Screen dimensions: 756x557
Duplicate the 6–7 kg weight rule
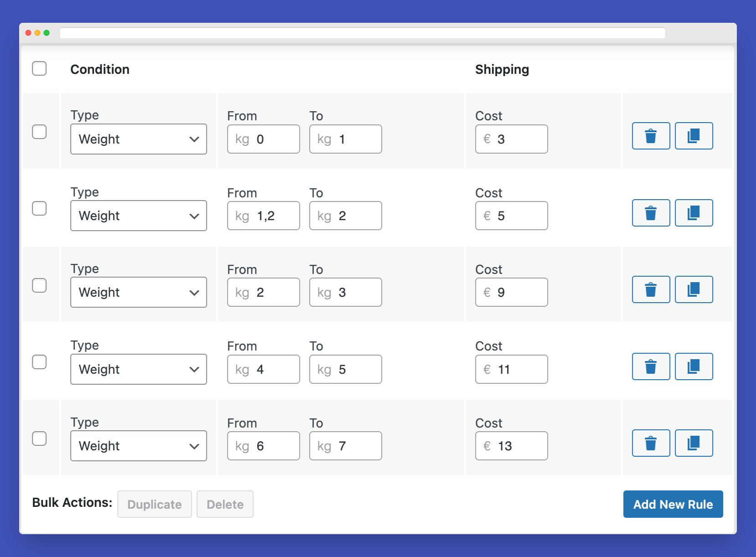(694, 443)
